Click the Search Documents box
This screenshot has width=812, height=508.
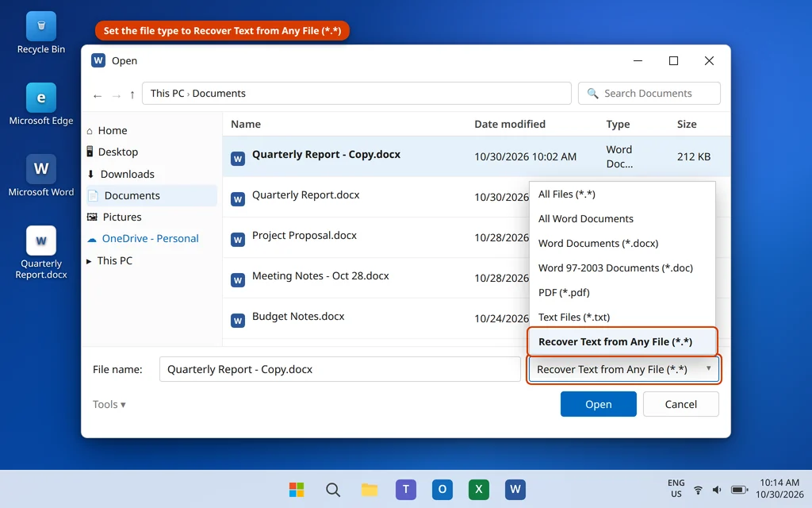click(x=649, y=94)
